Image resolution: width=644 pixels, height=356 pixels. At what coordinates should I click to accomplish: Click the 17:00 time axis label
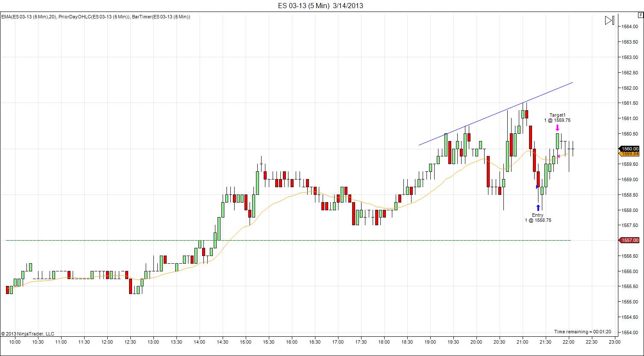click(338, 342)
